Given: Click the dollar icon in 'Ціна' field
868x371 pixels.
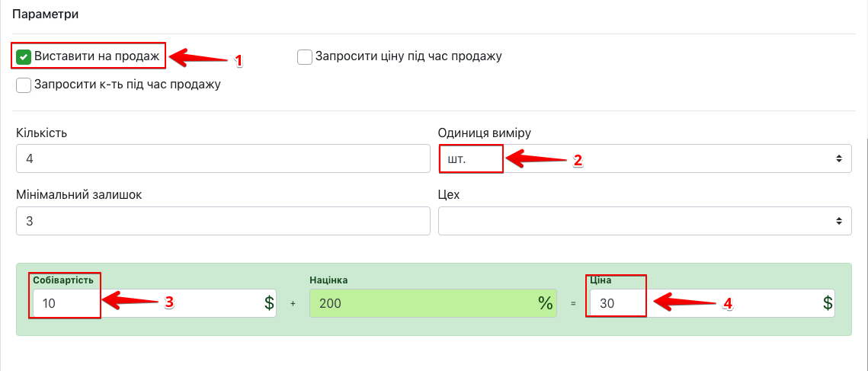Looking at the screenshot, I should point(827,302).
